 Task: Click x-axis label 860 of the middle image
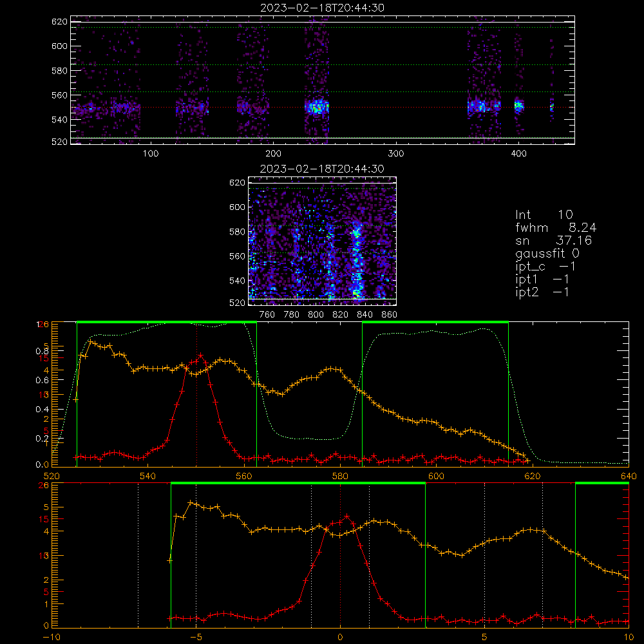coord(390,315)
